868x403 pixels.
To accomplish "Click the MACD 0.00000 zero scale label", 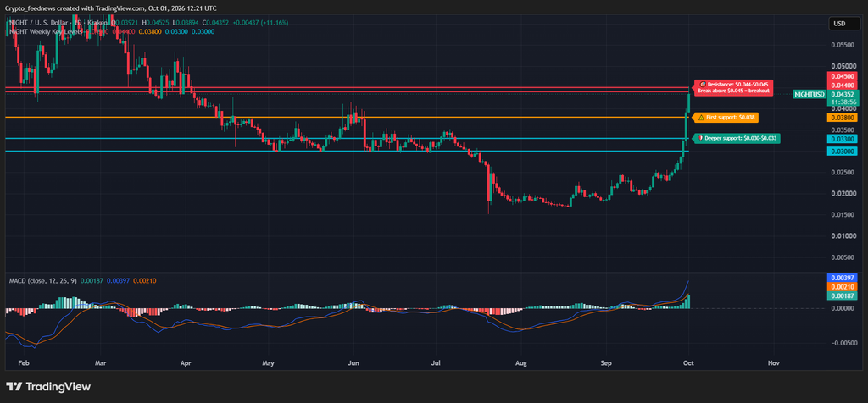I will tap(843, 308).
